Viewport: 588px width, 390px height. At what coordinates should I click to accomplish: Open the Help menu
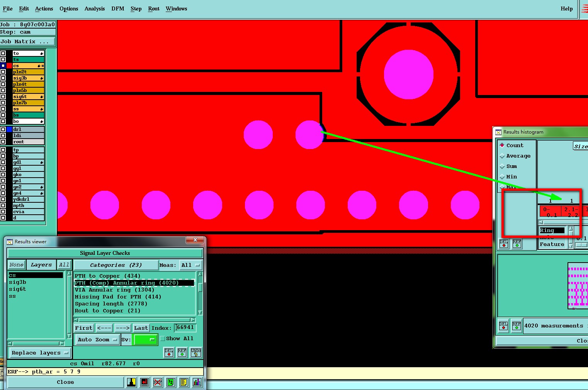[x=567, y=8]
